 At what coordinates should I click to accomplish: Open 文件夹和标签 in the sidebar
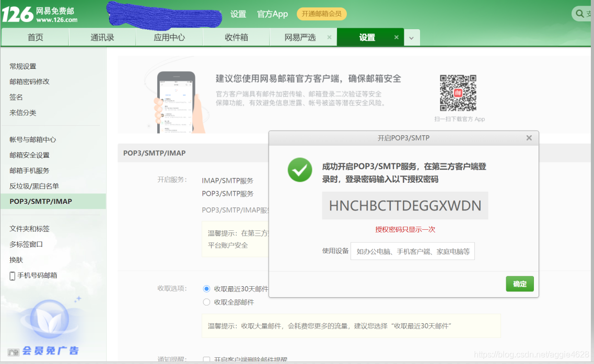pyautogui.click(x=30, y=228)
